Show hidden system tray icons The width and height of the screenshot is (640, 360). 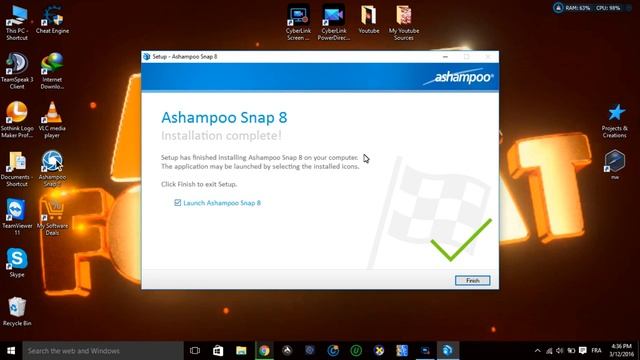point(538,351)
